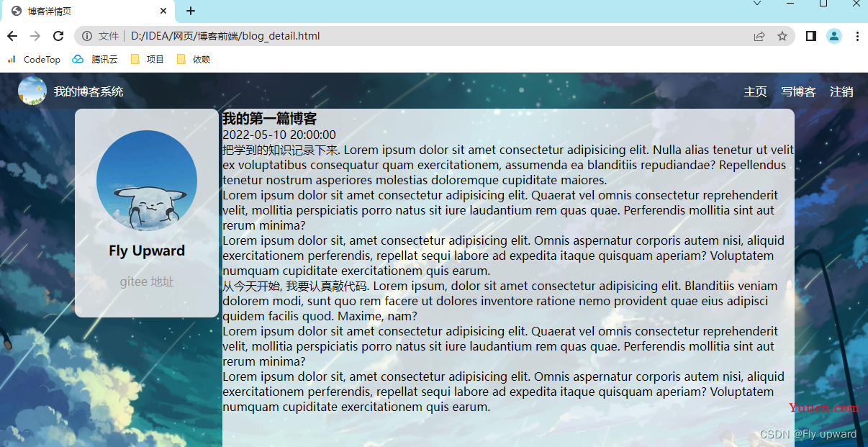This screenshot has width=868, height=447.
Task: Click the blog system logo image
Action: 32,91
